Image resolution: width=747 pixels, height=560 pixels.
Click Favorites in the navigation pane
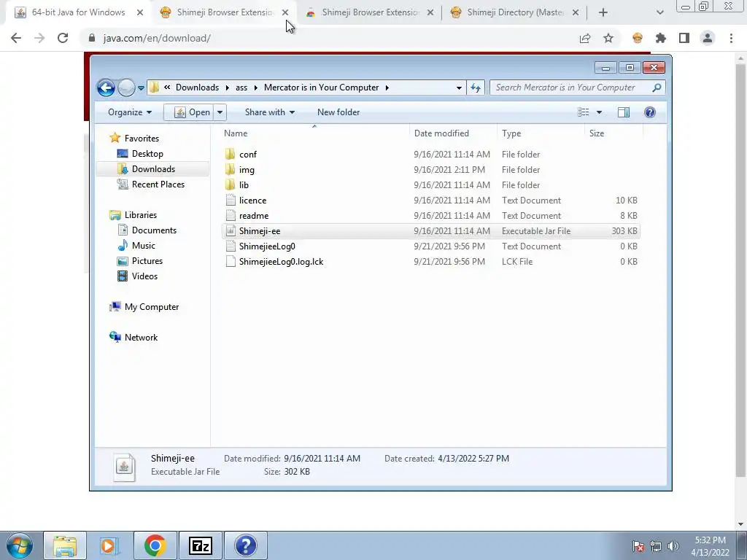pyautogui.click(x=142, y=138)
